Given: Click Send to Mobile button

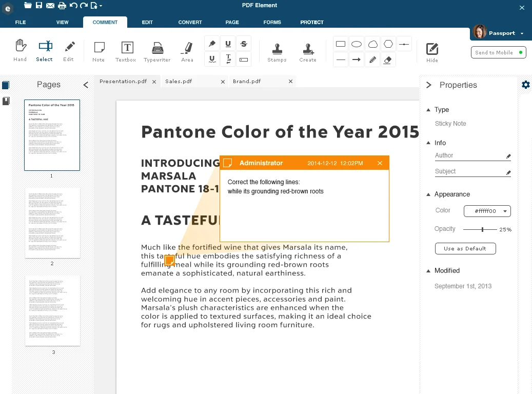Looking at the screenshot, I should tap(499, 53).
